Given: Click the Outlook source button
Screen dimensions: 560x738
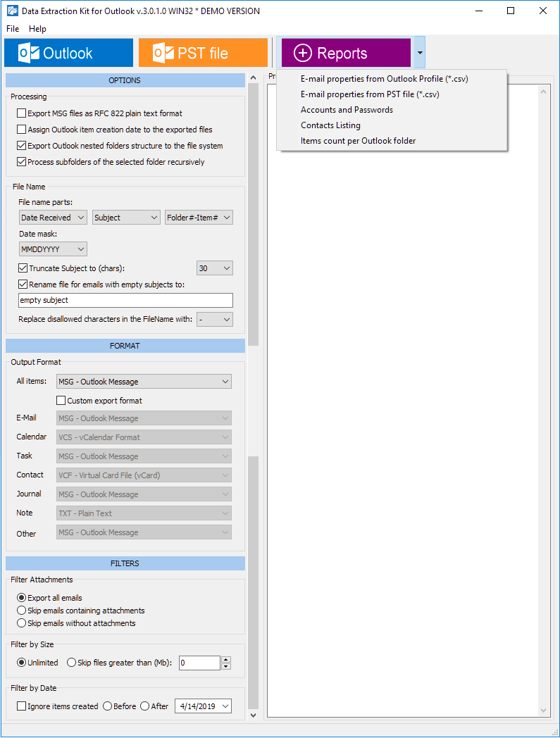Looking at the screenshot, I should click(69, 53).
